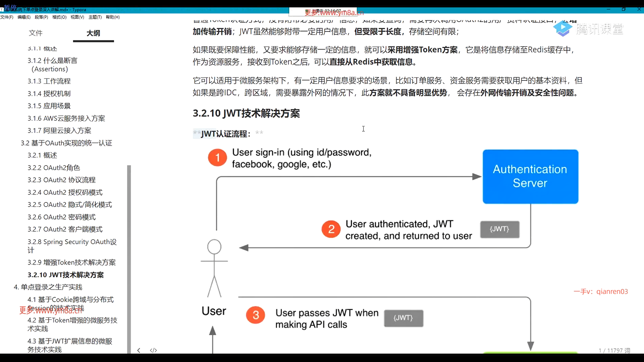Click the 3.2.10 JWT技术解决方案 heading in editor

[x=246, y=113]
